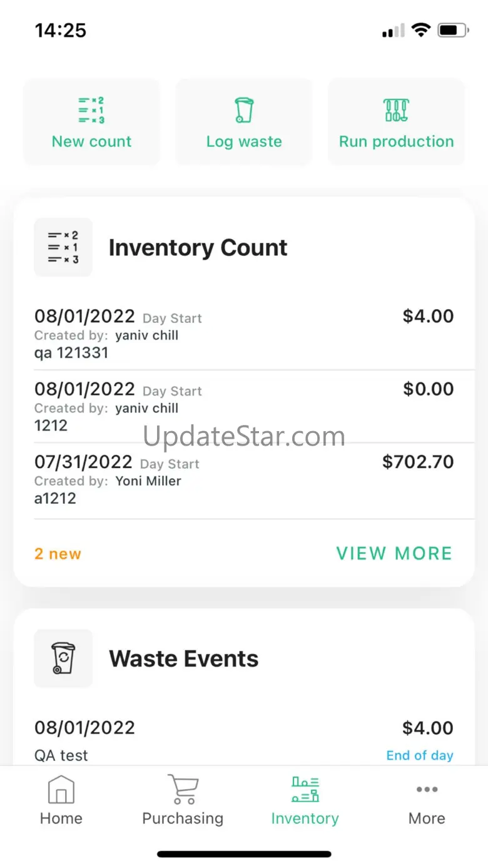The width and height of the screenshot is (488, 868).
Task: Tap the Log waste bin icon
Action: (x=244, y=110)
